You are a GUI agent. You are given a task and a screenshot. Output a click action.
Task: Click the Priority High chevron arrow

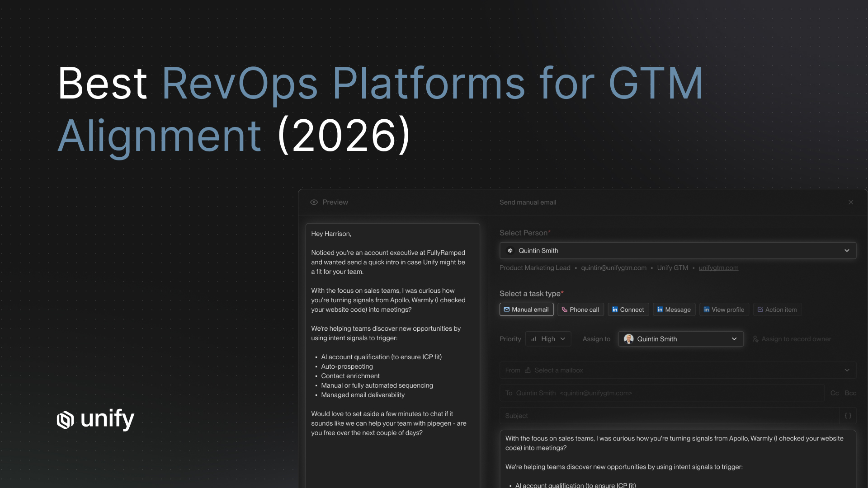(563, 339)
